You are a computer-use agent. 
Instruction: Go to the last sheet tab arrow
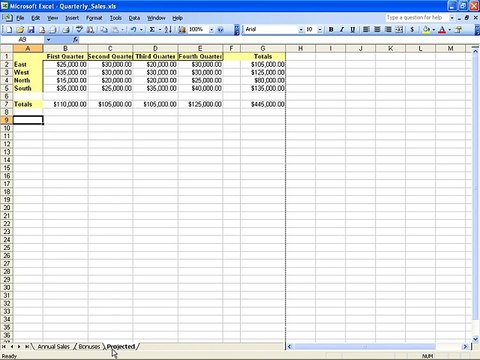(x=27, y=347)
